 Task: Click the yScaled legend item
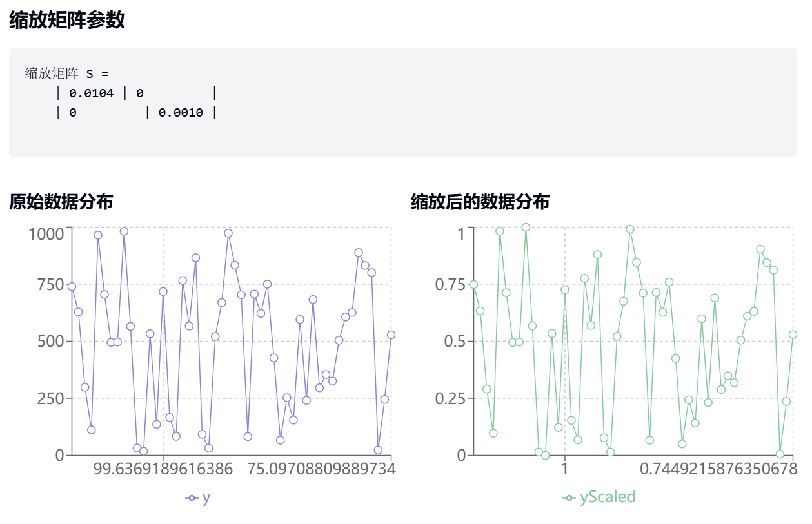coord(599,497)
